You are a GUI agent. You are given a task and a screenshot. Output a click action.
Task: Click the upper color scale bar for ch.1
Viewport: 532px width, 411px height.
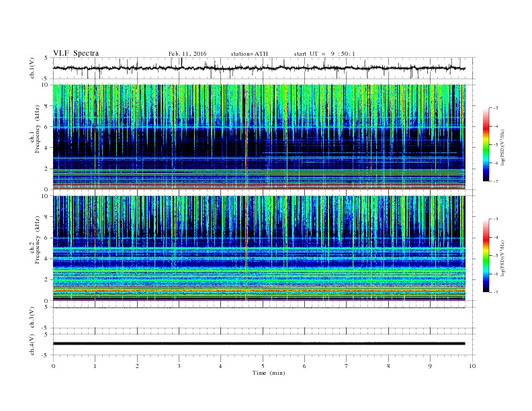point(486,144)
